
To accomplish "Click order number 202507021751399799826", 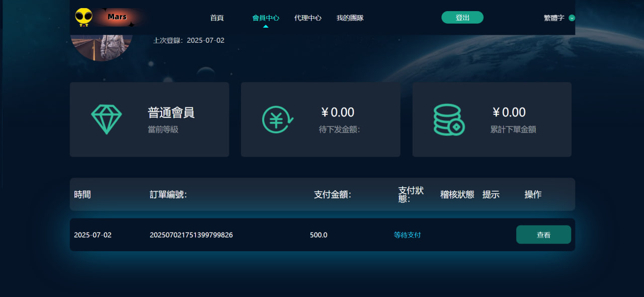I will [191, 235].
